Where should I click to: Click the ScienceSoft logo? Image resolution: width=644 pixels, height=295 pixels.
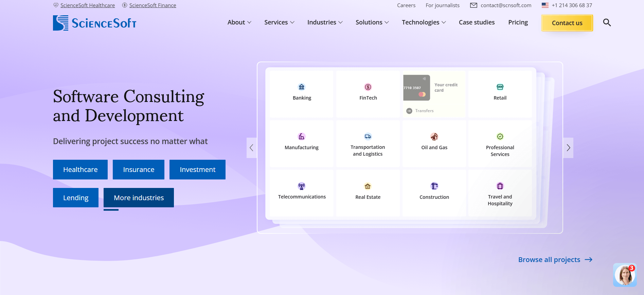click(94, 23)
